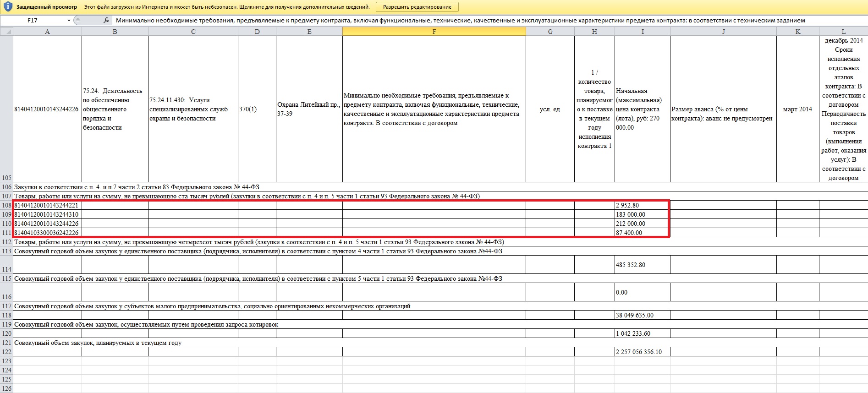868x393 pixels.
Task: Click the value '38 049 635.00'
Action: 635,315
